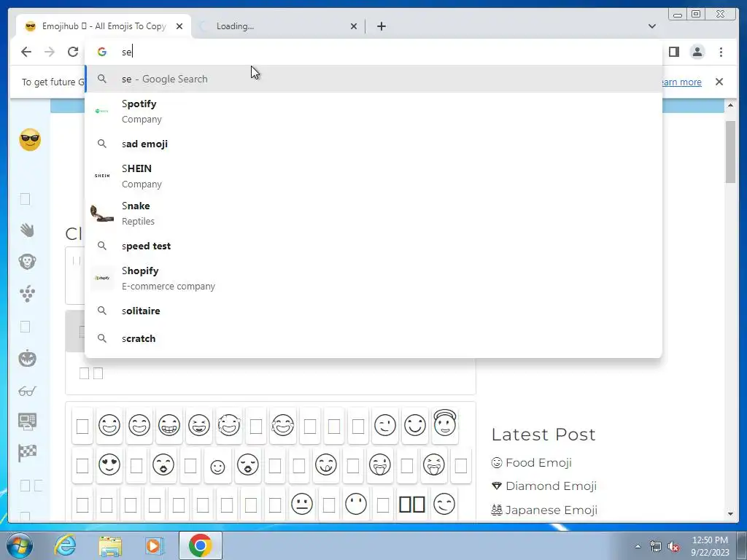The image size is (747, 560).
Task: Choose the SHEIN company suggestion
Action: tap(373, 176)
